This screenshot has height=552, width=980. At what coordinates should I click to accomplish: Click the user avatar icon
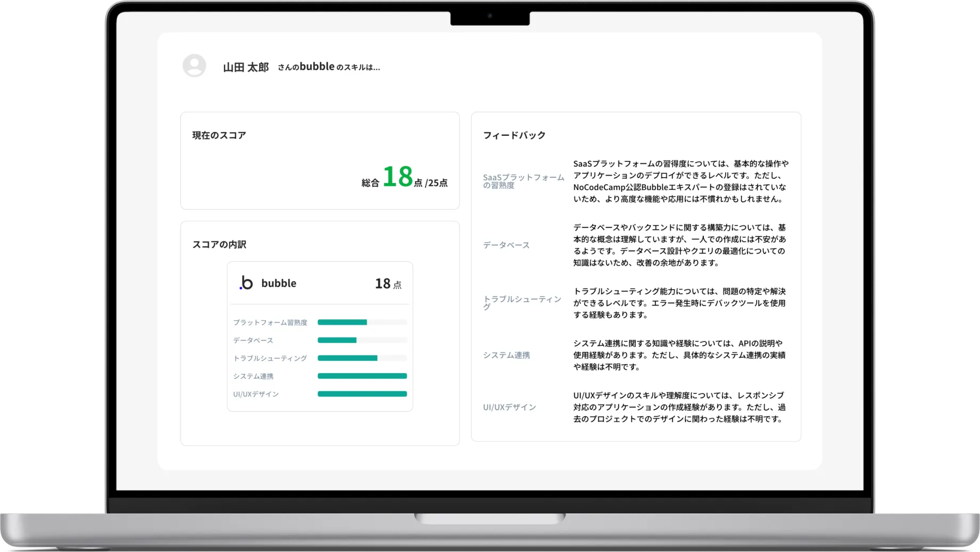(x=194, y=66)
